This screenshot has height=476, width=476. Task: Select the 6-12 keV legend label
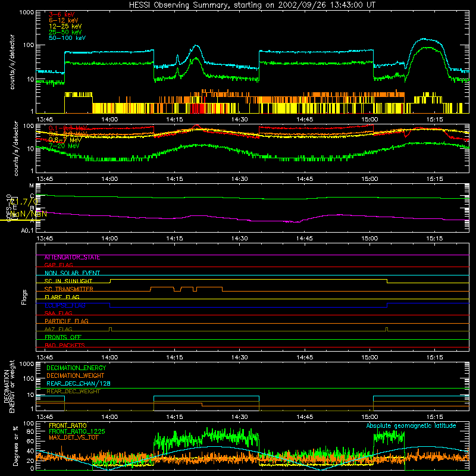click(64, 20)
